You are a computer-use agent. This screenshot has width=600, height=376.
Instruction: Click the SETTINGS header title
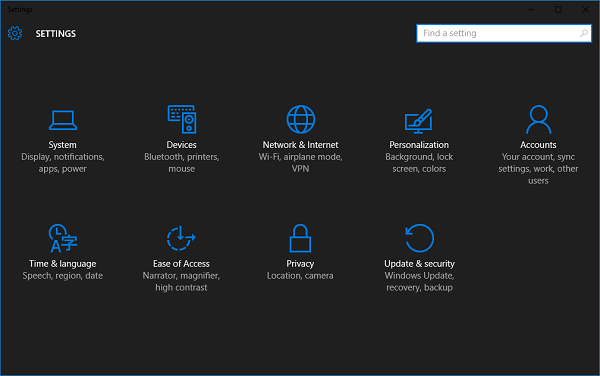coord(56,34)
